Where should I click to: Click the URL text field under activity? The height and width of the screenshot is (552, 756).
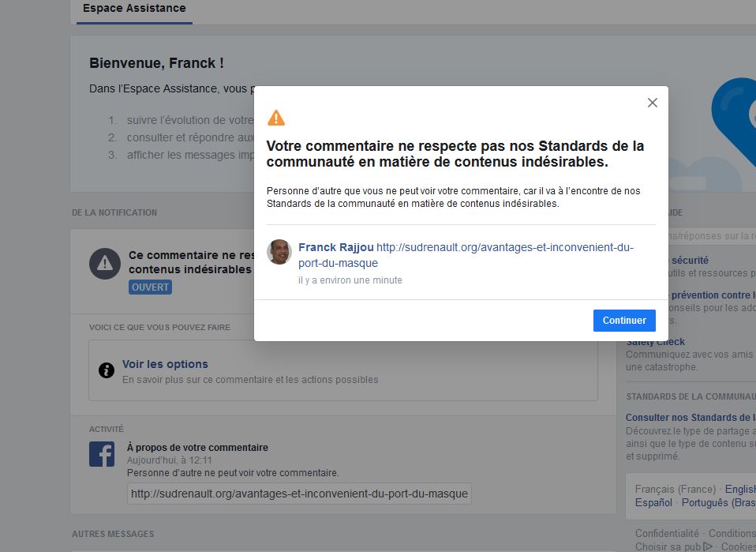pyautogui.click(x=299, y=494)
